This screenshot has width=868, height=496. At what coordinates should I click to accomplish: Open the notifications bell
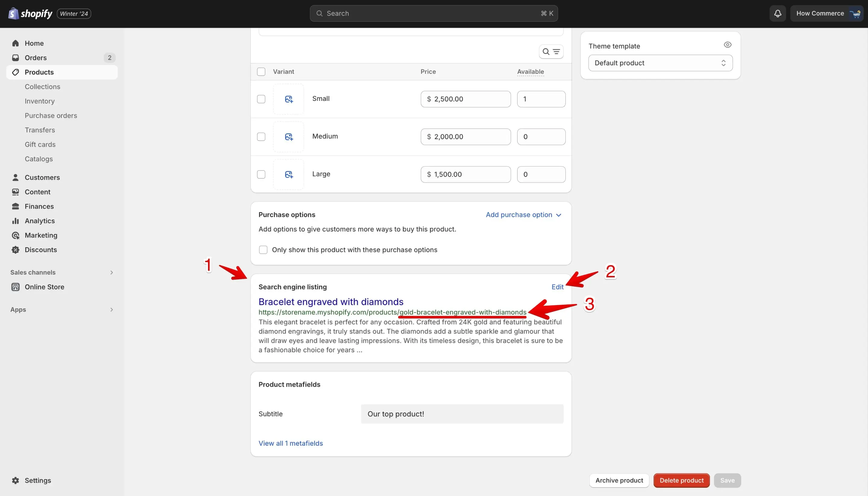pos(778,14)
